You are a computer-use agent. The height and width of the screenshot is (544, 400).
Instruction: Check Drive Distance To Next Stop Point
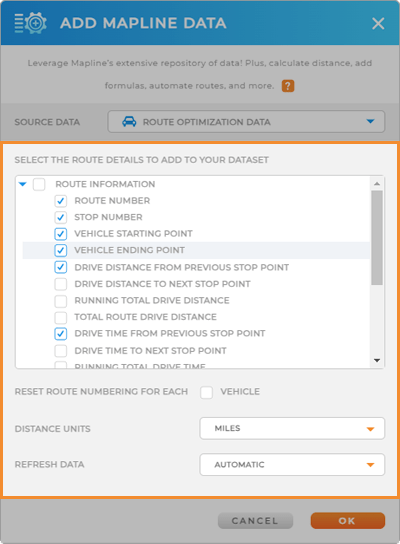click(x=61, y=284)
